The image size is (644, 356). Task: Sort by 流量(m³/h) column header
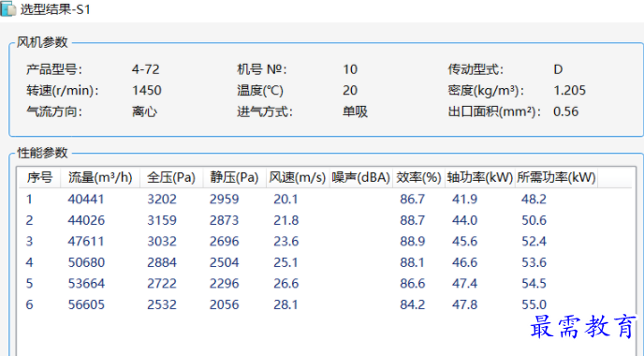tap(100, 178)
